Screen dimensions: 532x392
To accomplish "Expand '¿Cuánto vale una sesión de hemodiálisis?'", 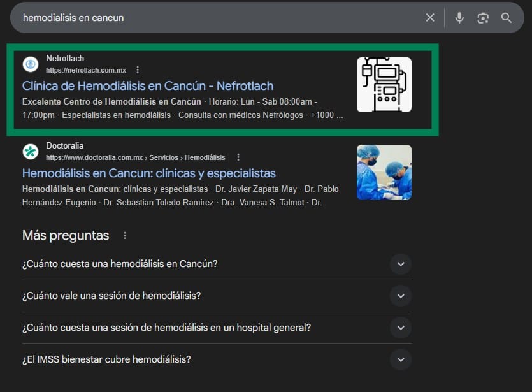I will [400, 296].
